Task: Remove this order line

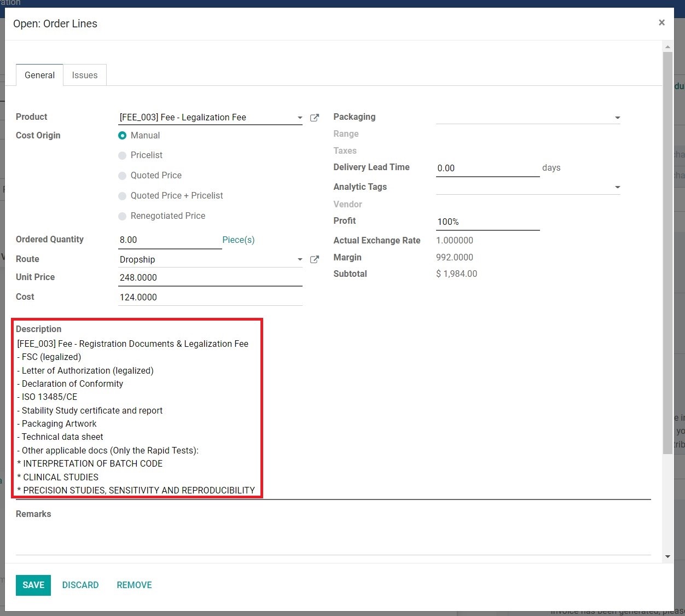Action: 134,585
